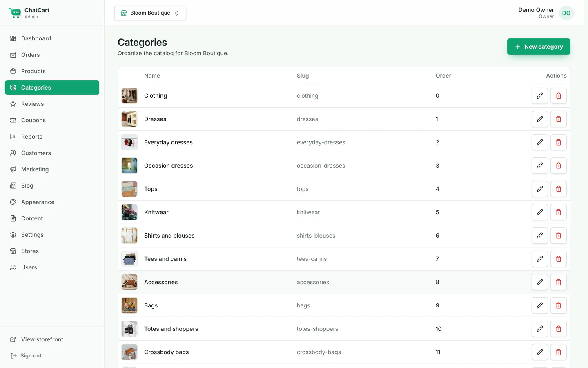Edit the Knitwear category
Viewport: 588px width, 368px height.
(x=539, y=212)
